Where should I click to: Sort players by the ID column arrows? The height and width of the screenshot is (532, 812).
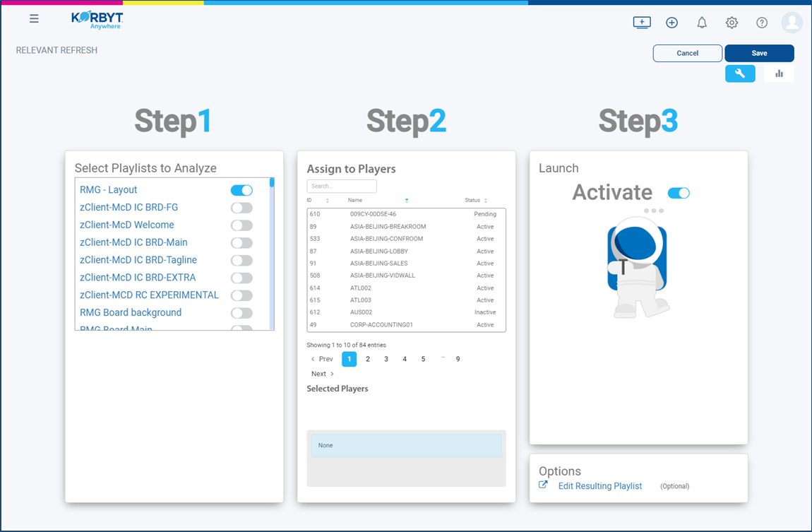(x=328, y=201)
